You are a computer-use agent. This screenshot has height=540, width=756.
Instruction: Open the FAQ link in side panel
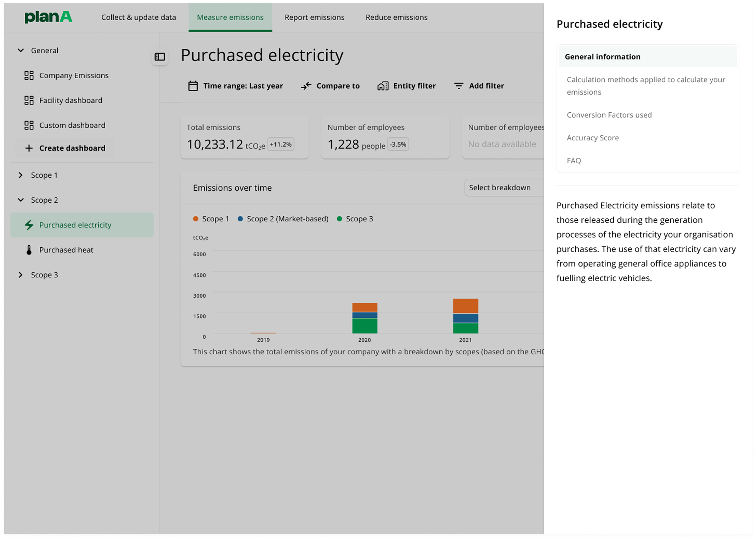click(573, 160)
